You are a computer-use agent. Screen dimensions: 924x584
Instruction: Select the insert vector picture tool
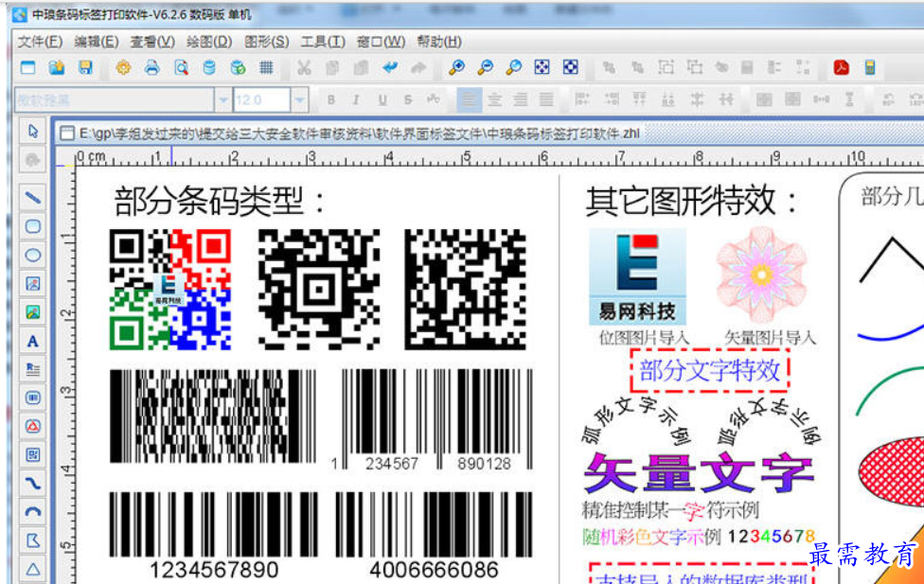[33, 312]
